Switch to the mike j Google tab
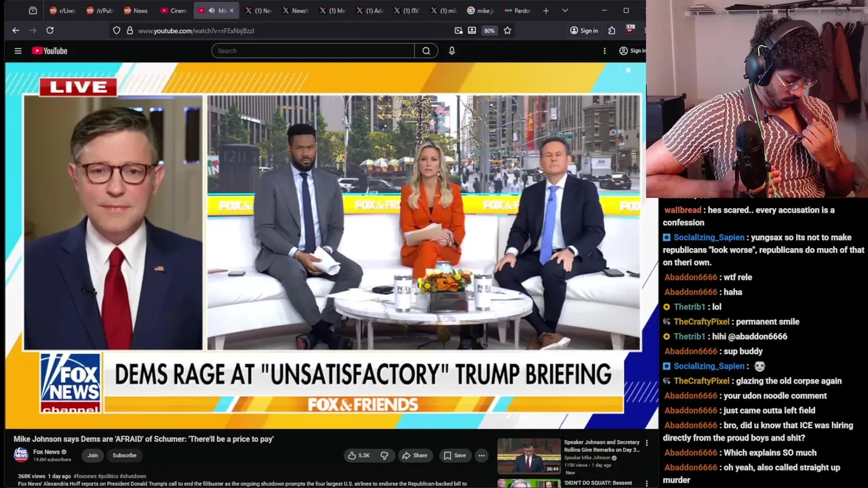Screen dimensions: 868x488 pyautogui.click(x=480, y=11)
